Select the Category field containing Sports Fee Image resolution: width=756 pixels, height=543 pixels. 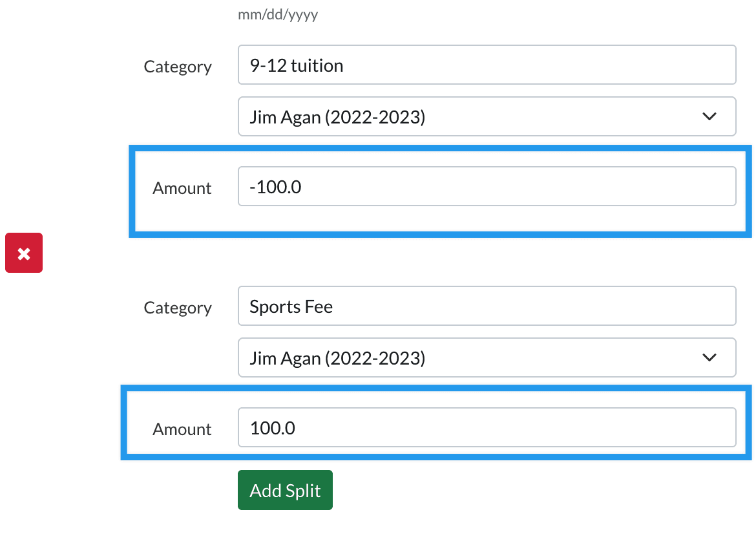click(487, 306)
